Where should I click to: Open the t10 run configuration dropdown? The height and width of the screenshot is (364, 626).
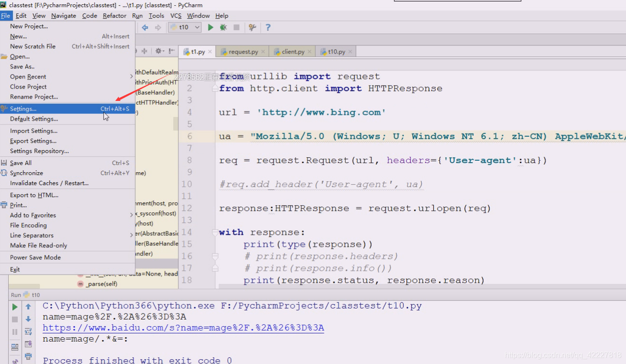click(x=185, y=27)
